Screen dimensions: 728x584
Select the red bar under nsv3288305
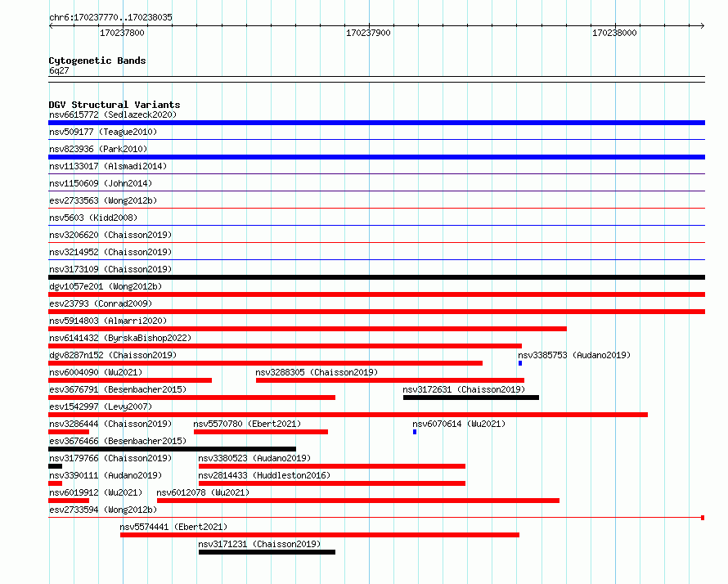click(x=390, y=380)
